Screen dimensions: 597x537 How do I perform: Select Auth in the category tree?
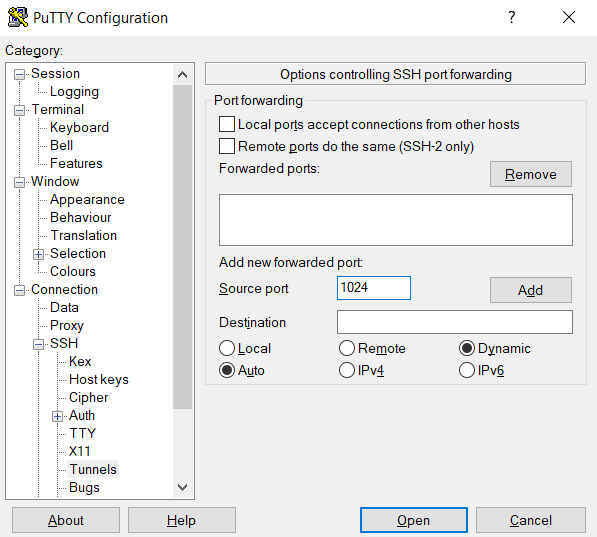[82, 415]
